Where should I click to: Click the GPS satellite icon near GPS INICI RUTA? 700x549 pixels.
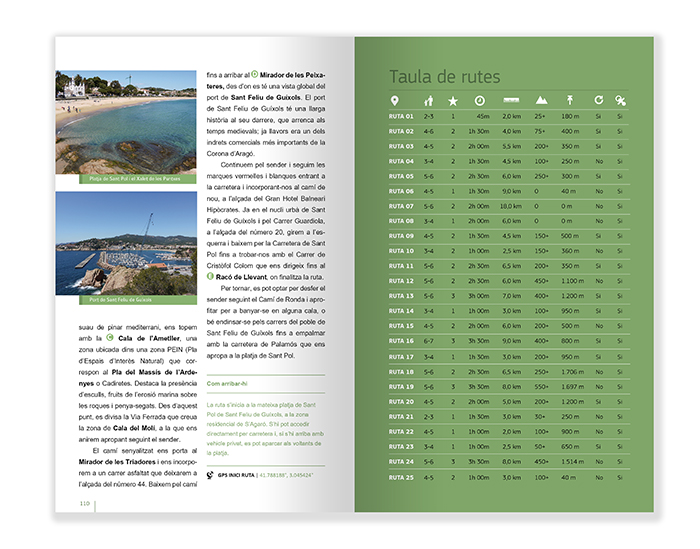210,475
